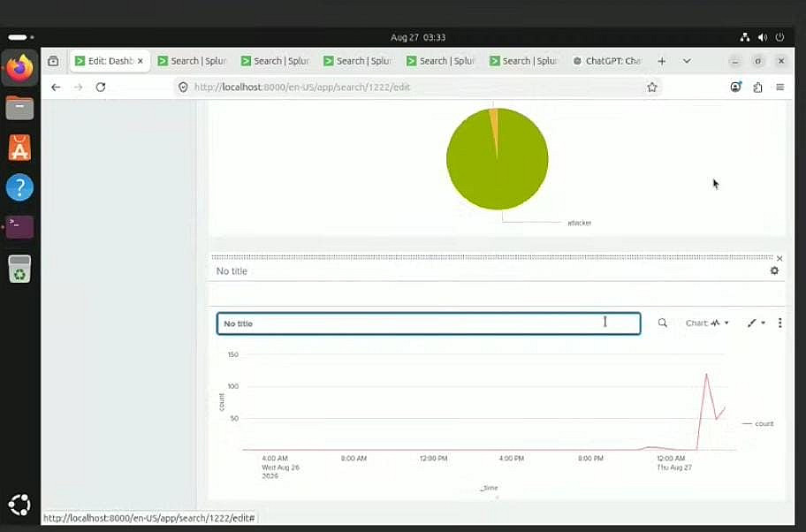Open a new browser tab
The width and height of the screenshot is (806, 532).
(x=662, y=61)
